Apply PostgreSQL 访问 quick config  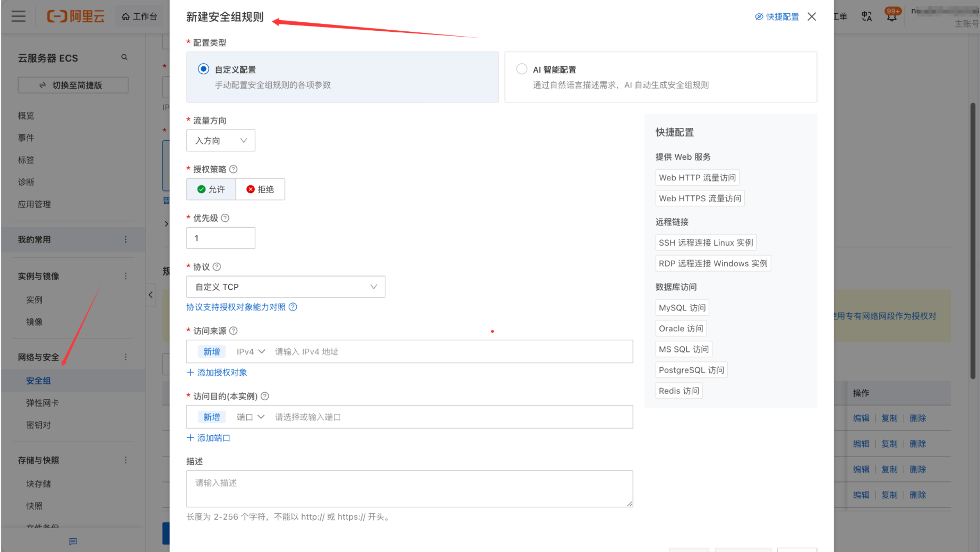691,370
